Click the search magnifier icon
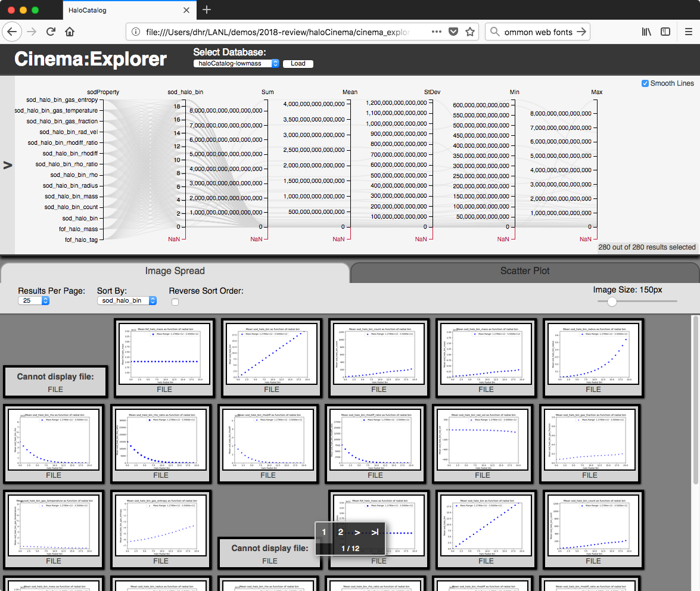 (494, 32)
